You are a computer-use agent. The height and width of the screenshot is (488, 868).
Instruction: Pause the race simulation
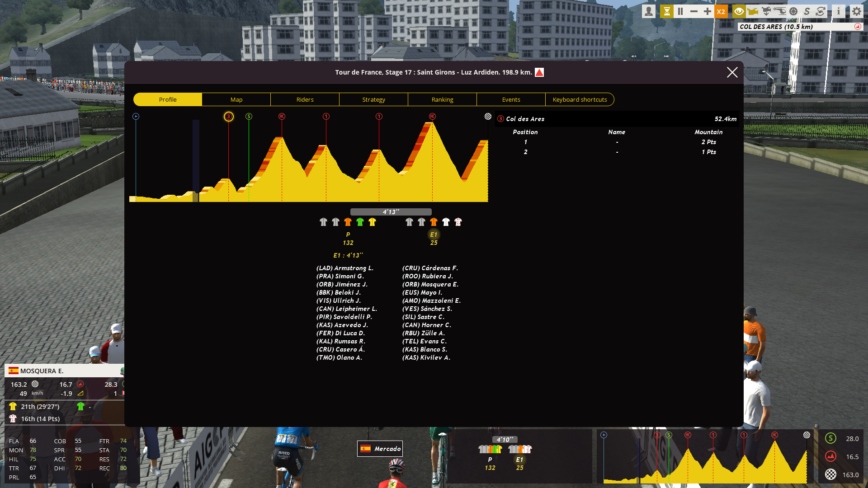(680, 12)
